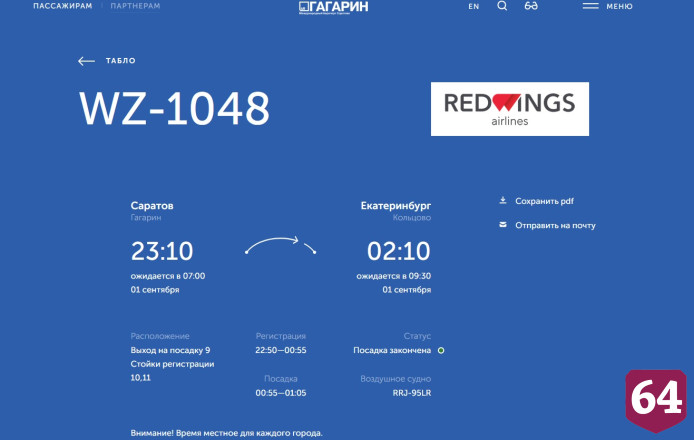The height and width of the screenshot is (440, 694).
Task: Click the Внимание local time notice
Action: tap(227, 433)
